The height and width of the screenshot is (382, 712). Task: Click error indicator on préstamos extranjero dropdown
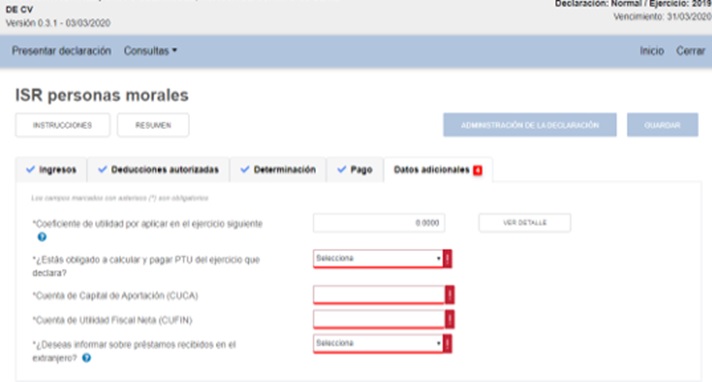tap(447, 343)
